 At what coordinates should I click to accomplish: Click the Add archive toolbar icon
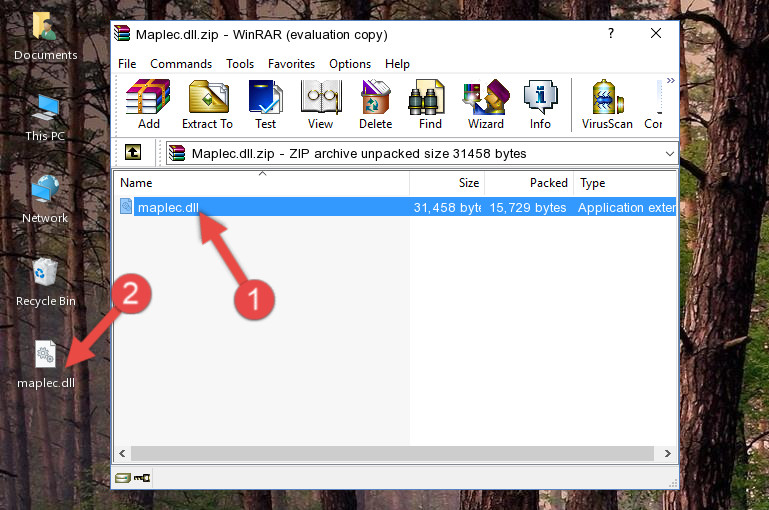(x=148, y=104)
